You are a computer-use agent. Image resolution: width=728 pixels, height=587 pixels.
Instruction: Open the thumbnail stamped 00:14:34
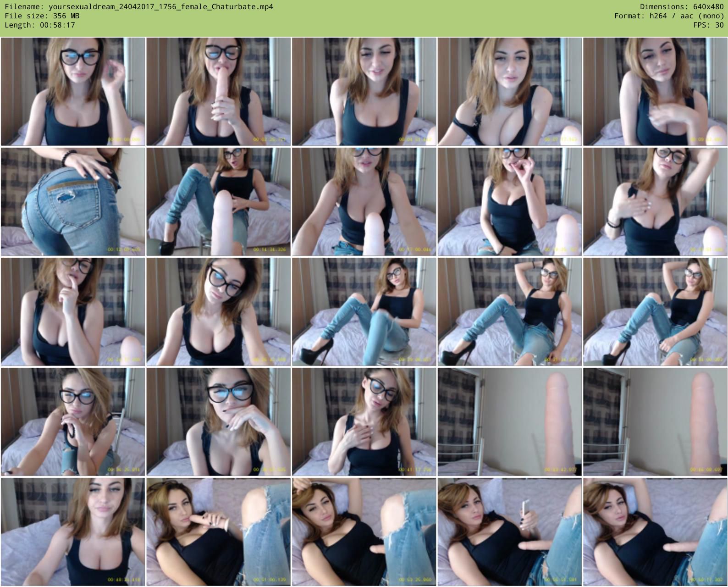click(x=218, y=202)
